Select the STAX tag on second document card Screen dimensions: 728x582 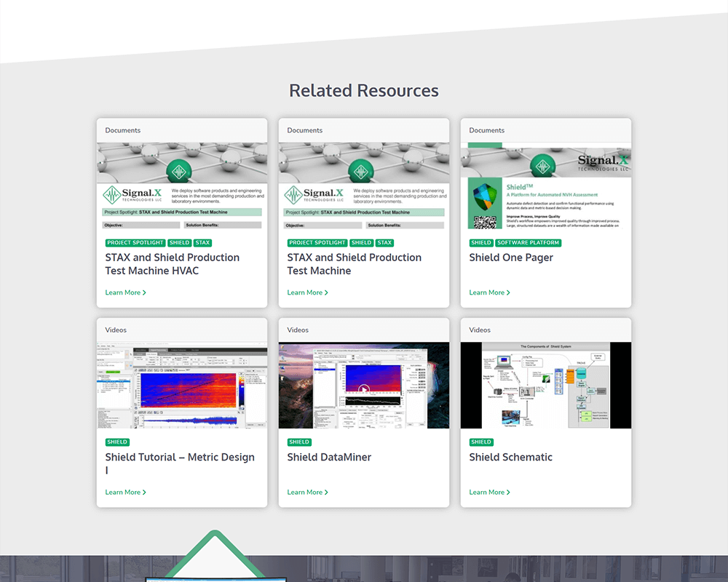384,242
